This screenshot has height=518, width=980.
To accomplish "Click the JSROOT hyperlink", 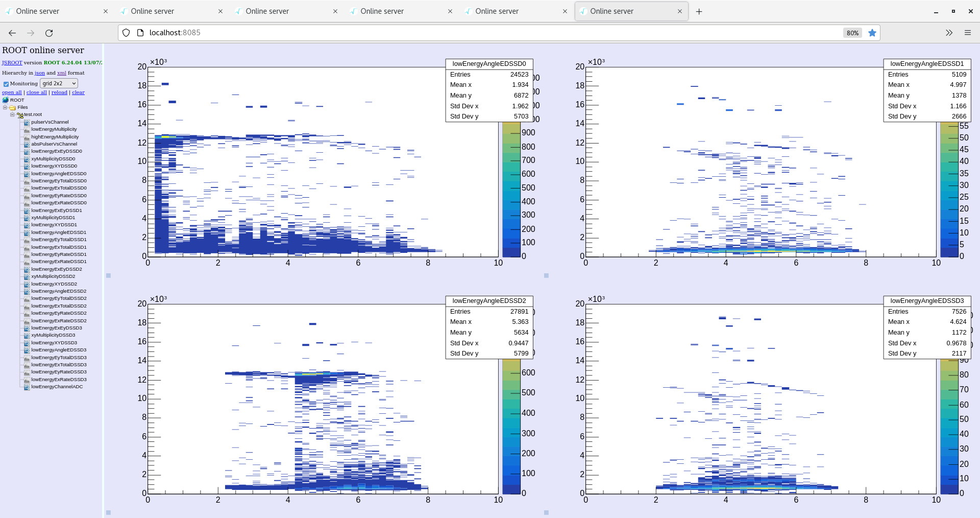I will 11,62.
